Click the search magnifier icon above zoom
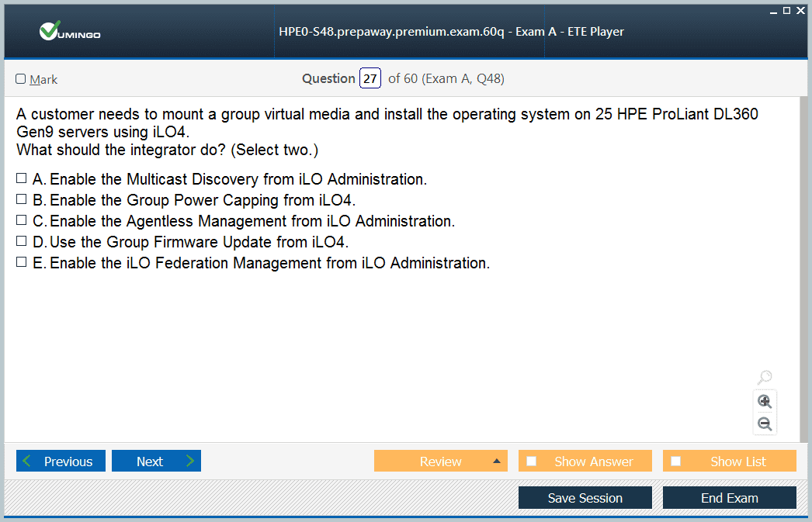The image size is (812, 522). click(765, 378)
